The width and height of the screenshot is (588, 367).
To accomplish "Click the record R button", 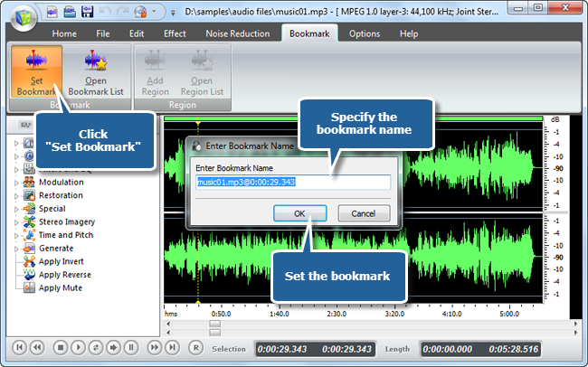I will [195, 347].
